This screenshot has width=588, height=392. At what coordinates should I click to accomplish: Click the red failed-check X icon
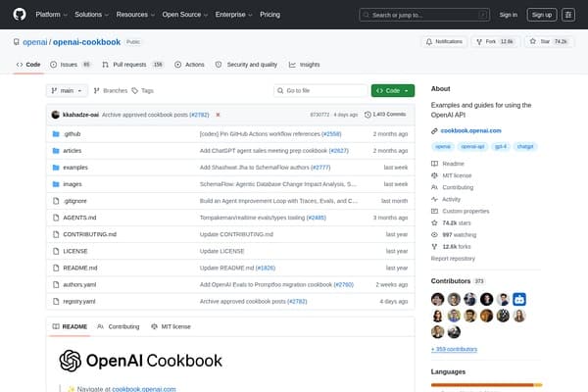coord(218,115)
